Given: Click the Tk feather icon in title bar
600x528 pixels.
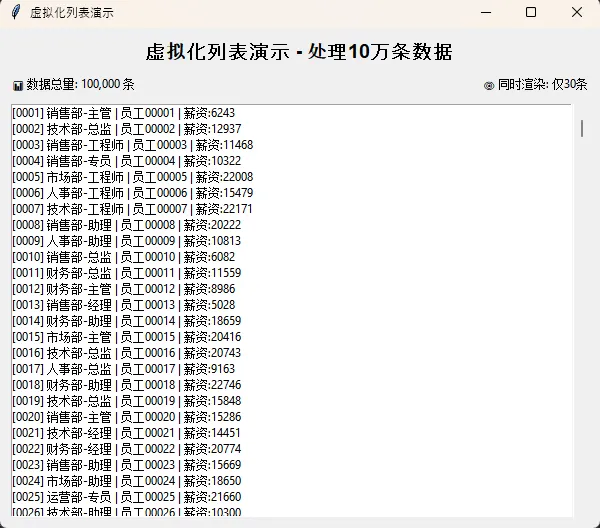Looking at the screenshot, I should tap(15, 13).
